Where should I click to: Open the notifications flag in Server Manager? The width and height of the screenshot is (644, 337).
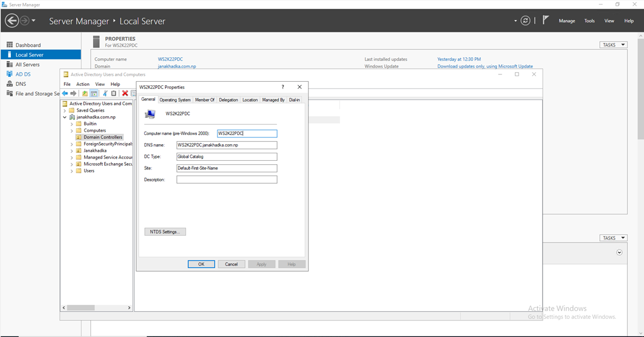(x=545, y=19)
